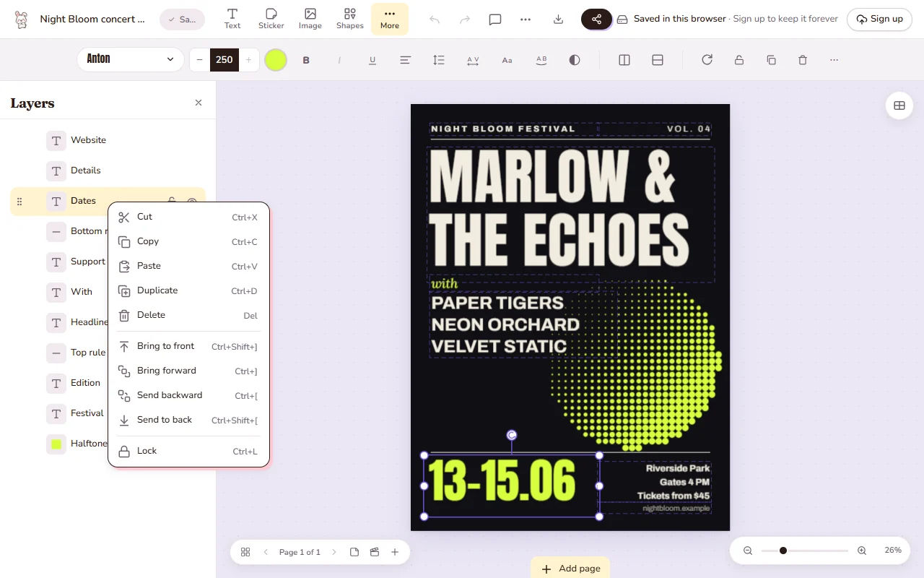The image size is (924, 578).
Task: Open the comments speech bubble icon
Action: point(495,20)
